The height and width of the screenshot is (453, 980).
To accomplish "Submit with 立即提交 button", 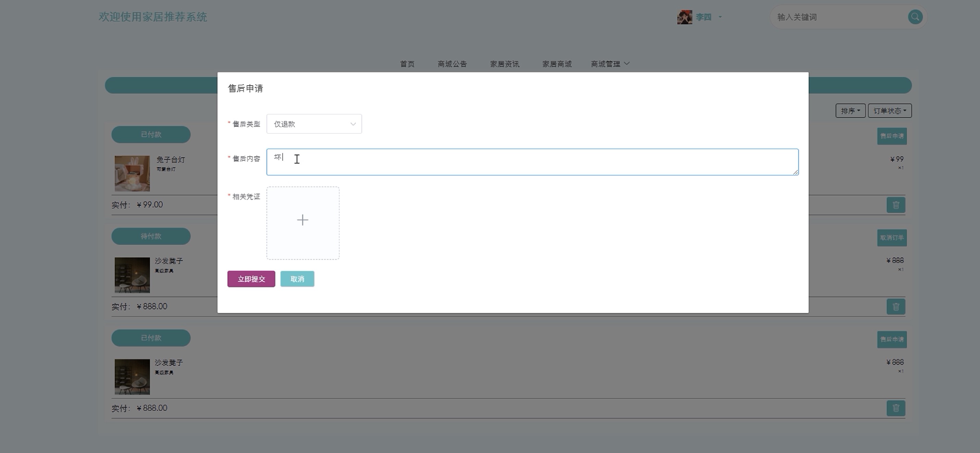I will coord(251,279).
